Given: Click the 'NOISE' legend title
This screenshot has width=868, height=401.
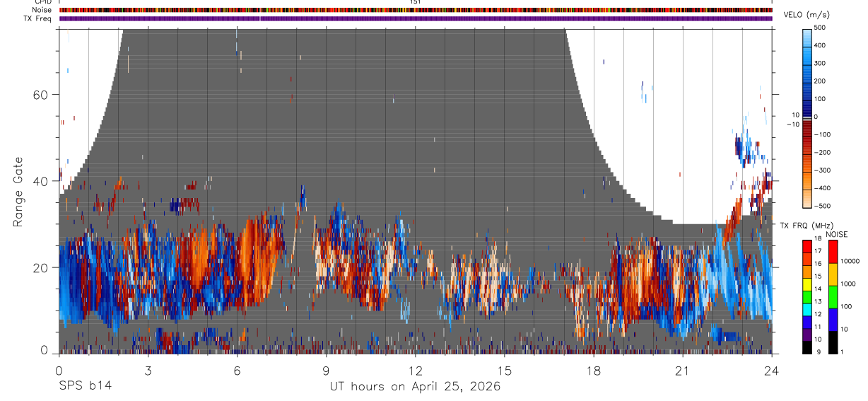Looking at the screenshot, I should click(836, 234).
